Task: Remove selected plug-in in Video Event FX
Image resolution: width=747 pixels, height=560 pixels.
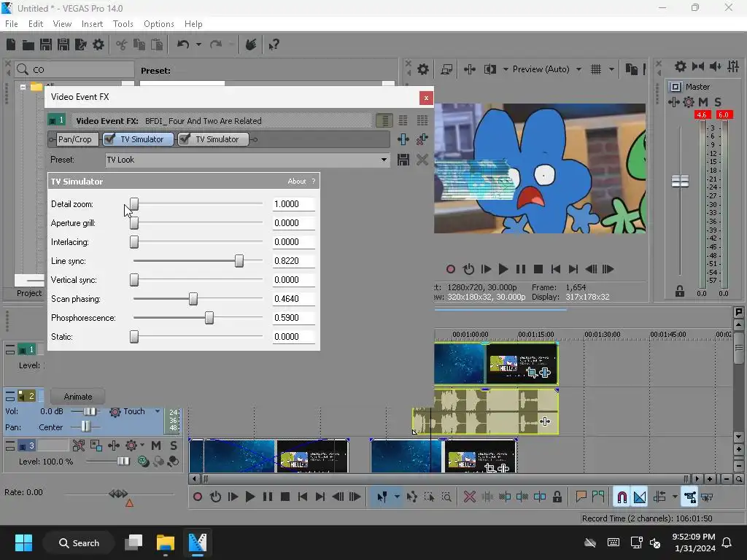Action: [x=422, y=139]
